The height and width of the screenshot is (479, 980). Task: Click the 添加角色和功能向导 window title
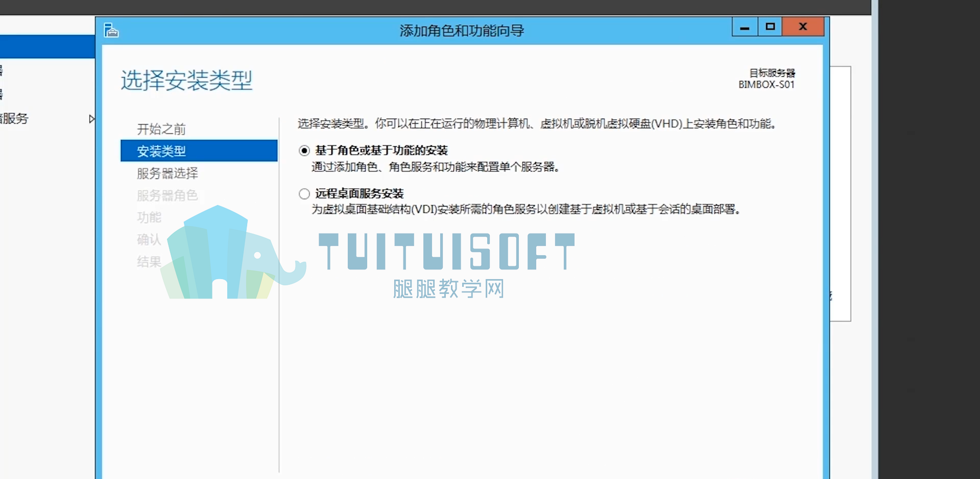[x=462, y=31]
